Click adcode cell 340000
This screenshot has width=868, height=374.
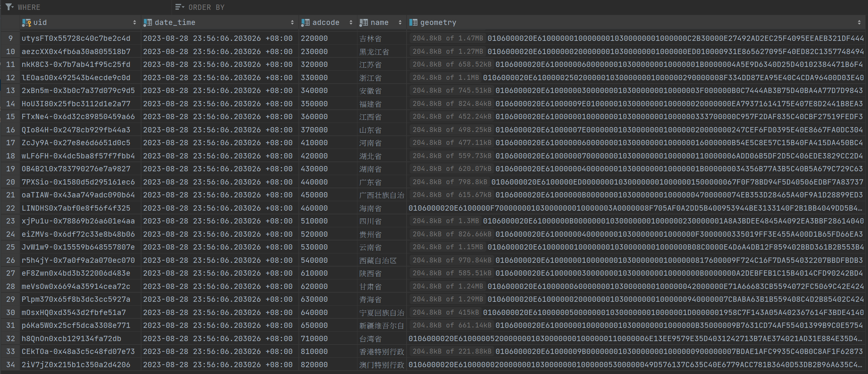(328, 91)
